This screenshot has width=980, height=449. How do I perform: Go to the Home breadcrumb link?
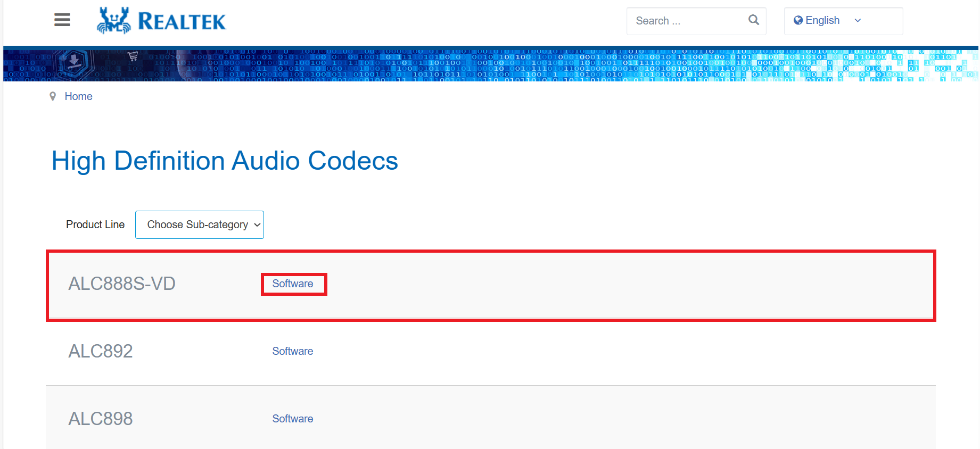point(78,96)
